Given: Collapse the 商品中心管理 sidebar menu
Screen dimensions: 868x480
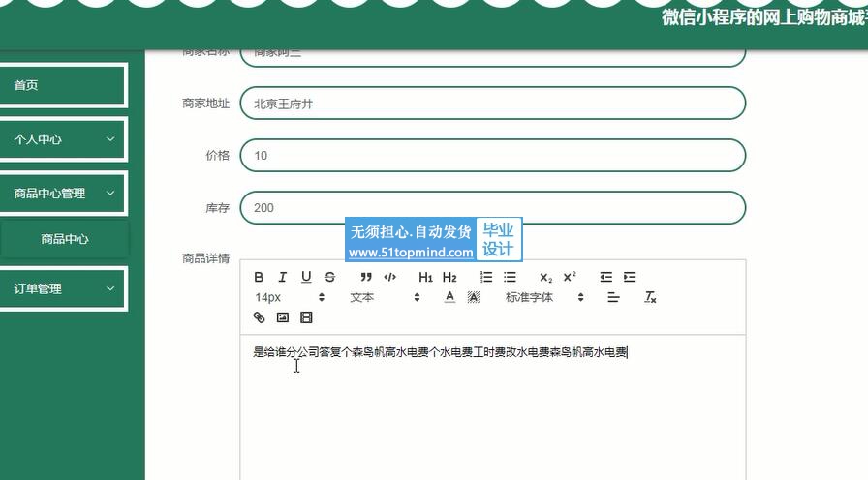Looking at the screenshot, I should [x=64, y=194].
